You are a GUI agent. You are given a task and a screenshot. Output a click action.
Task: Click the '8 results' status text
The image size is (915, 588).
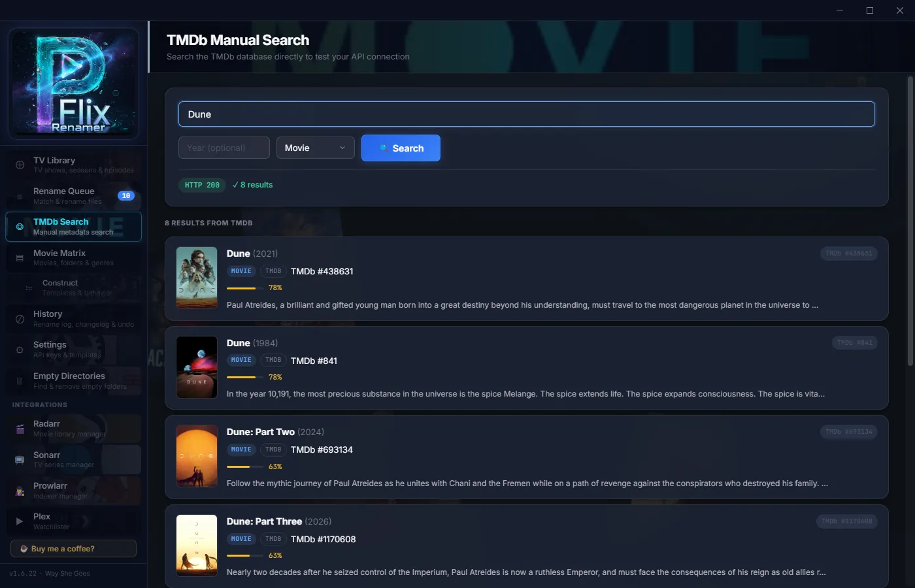(252, 185)
